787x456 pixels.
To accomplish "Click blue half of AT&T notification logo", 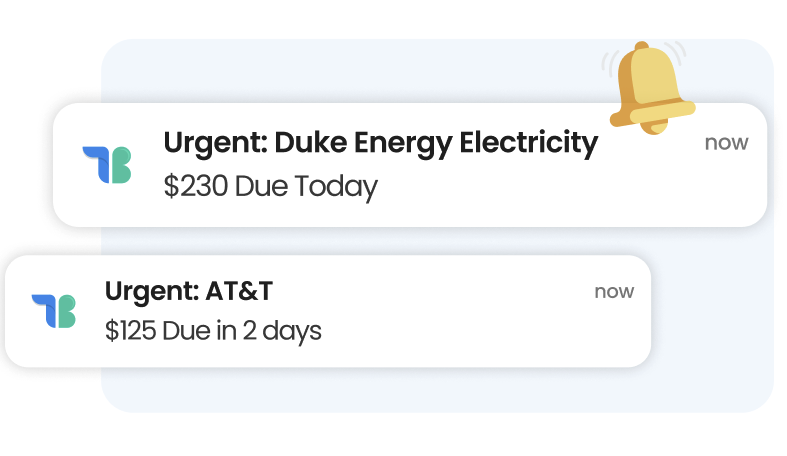I will tap(43, 306).
